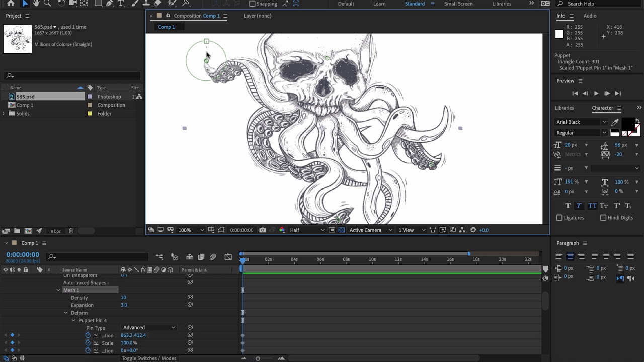Image resolution: width=644 pixels, height=362 pixels.
Task: Select the Brush tool
Action: [x=136, y=4]
